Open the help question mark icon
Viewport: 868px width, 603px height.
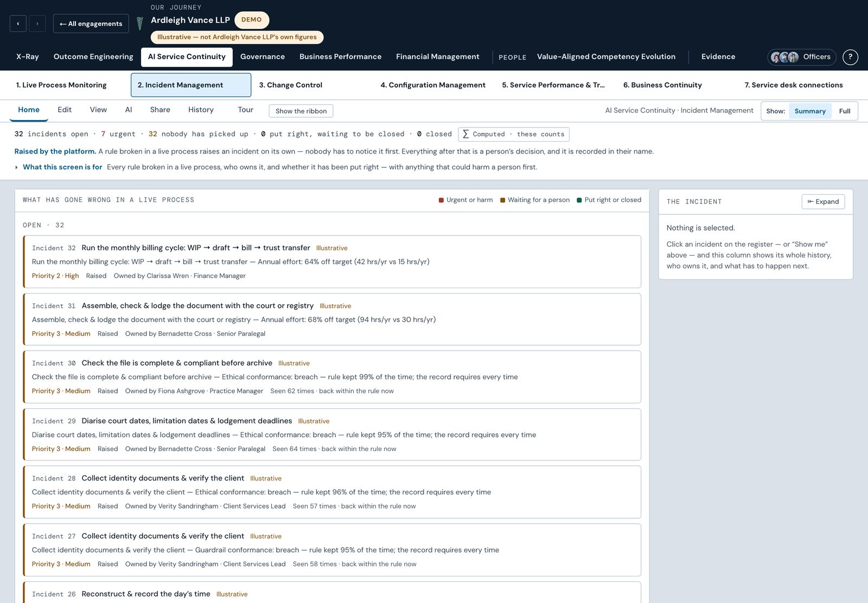(x=850, y=56)
